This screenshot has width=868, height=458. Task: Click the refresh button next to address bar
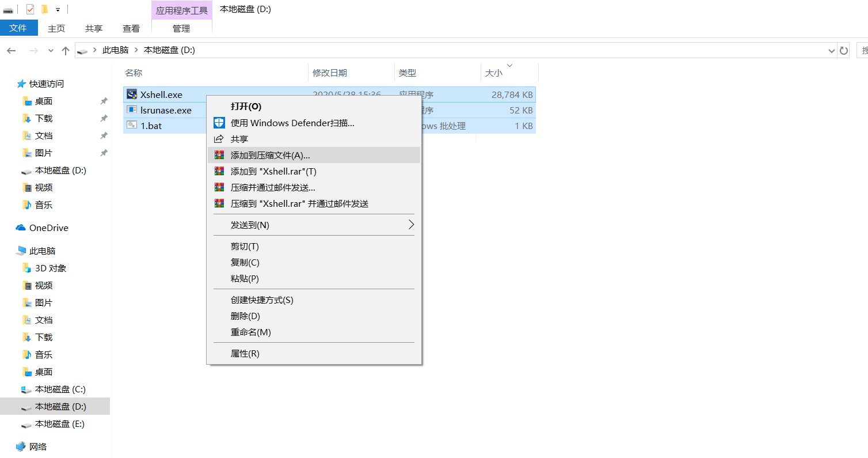(844, 50)
